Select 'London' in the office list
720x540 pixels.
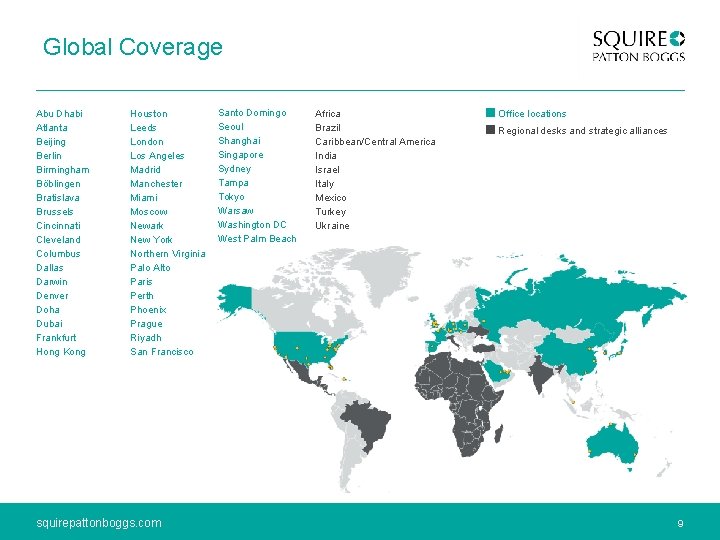[x=147, y=142]
